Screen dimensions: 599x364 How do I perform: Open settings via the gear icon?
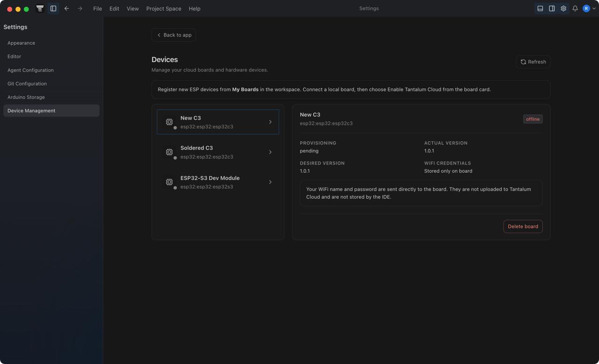(x=563, y=8)
